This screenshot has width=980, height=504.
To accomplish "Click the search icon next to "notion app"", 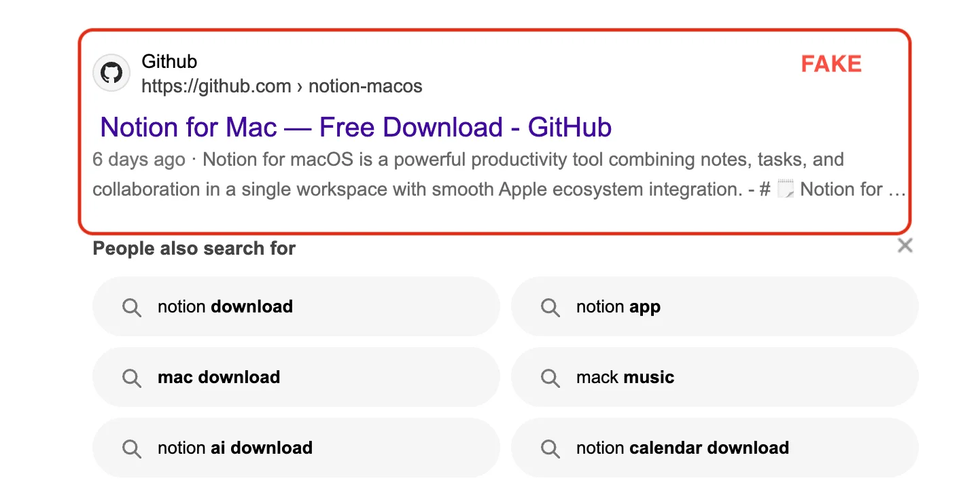I will [550, 307].
